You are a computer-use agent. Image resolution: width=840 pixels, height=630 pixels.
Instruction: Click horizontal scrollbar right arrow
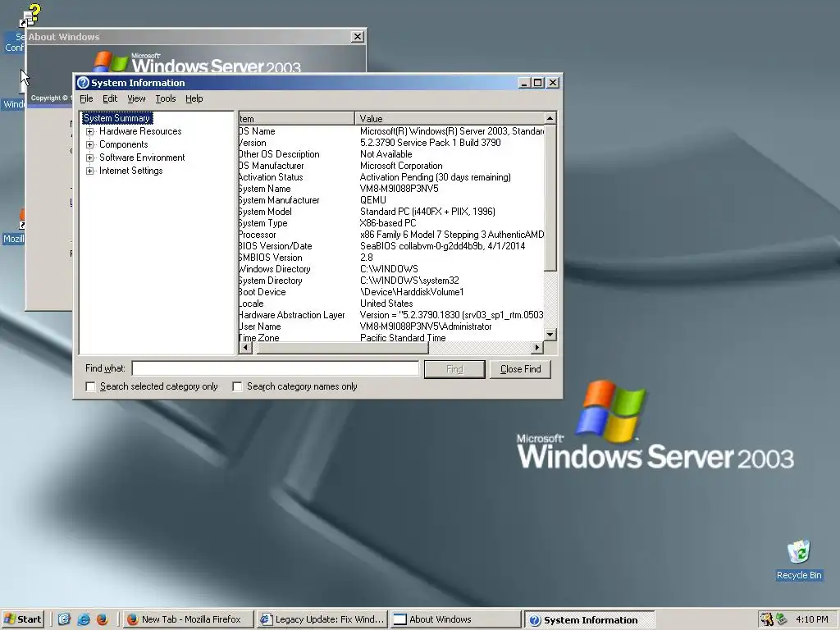coord(537,348)
